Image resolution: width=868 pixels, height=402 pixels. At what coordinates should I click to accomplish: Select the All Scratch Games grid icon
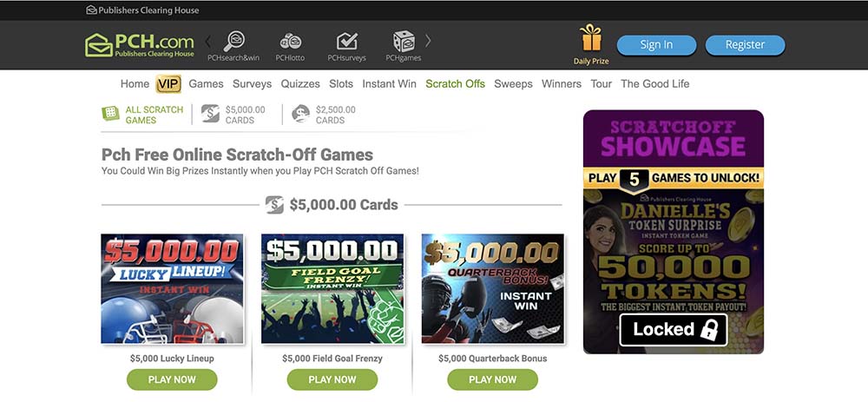(111, 114)
